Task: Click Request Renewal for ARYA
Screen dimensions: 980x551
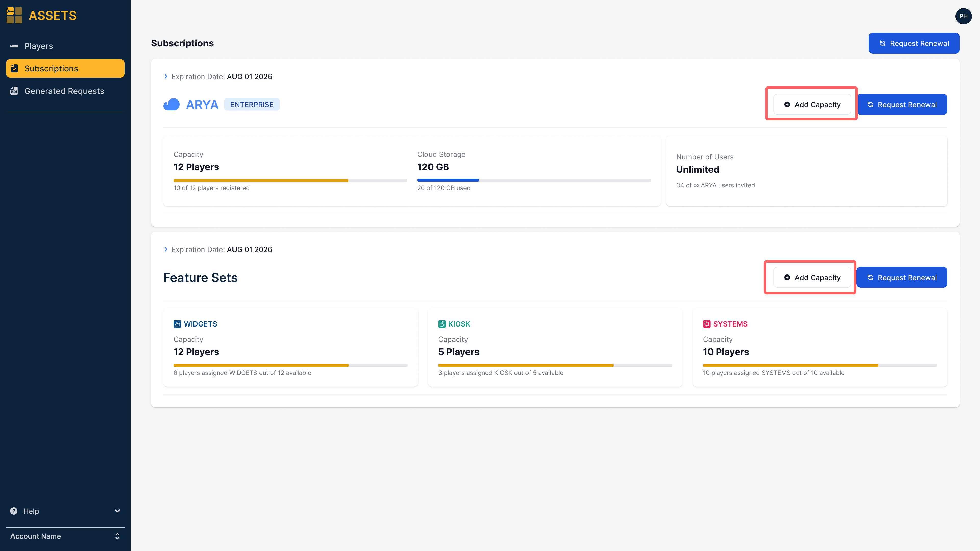Action: 902,104
